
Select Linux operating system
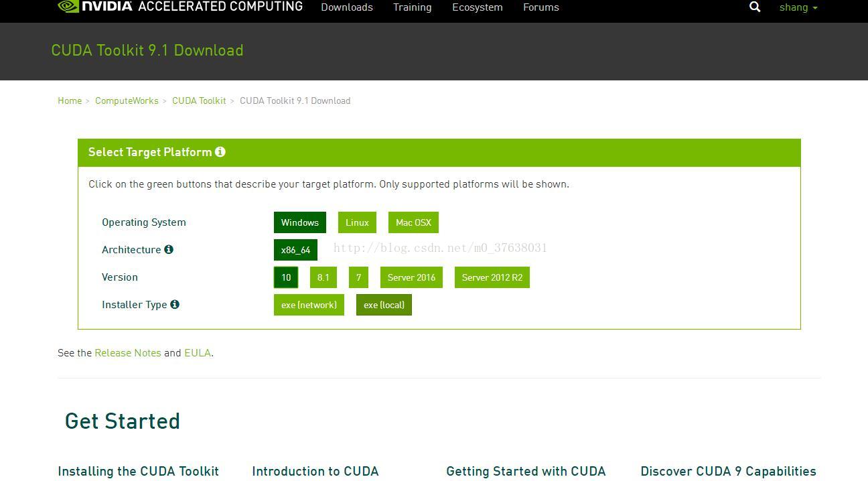coord(357,222)
